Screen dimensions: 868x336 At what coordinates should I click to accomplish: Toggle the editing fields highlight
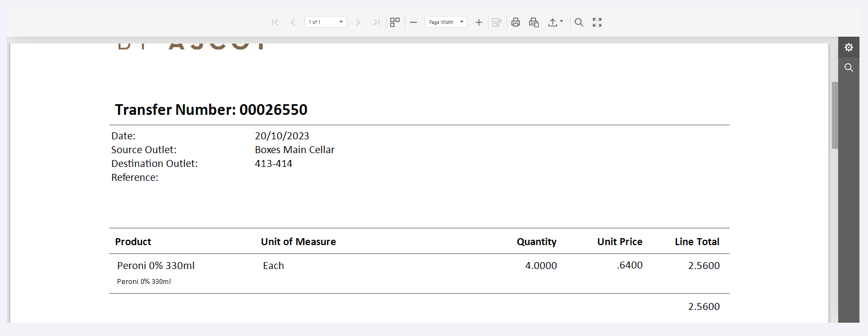tap(497, 22)
